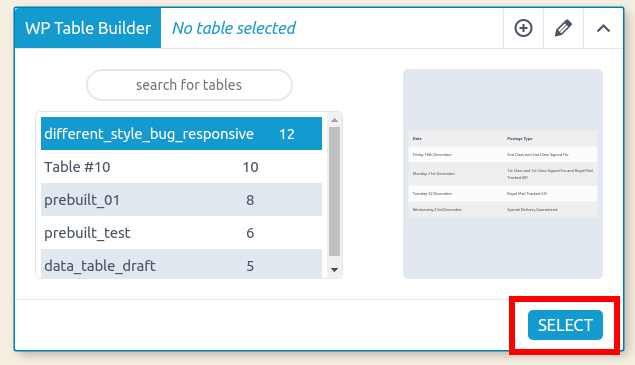Viewport: 635px width, 365px height.
Task: Click the add new table plus icon
Action: tap(523, 28)
